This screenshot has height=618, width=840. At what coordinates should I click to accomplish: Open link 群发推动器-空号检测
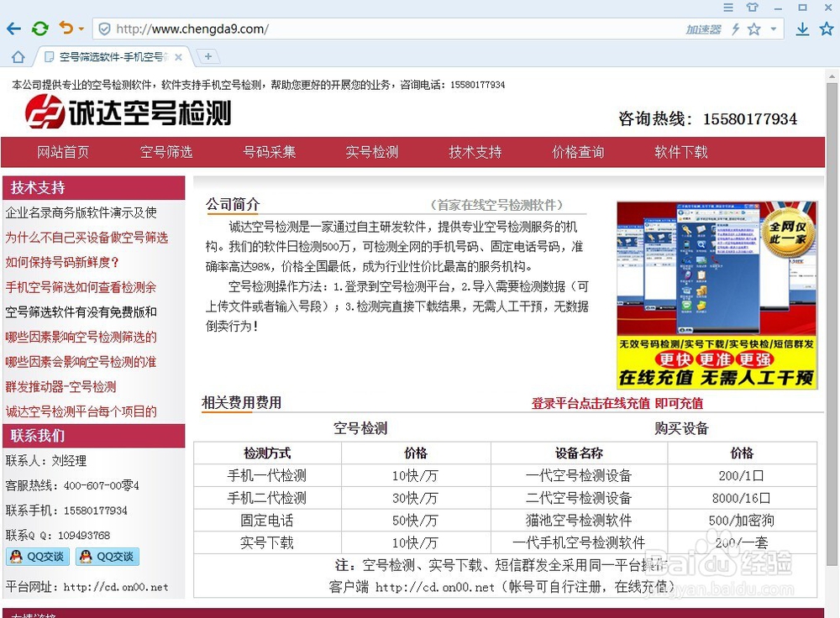(60, 386)
